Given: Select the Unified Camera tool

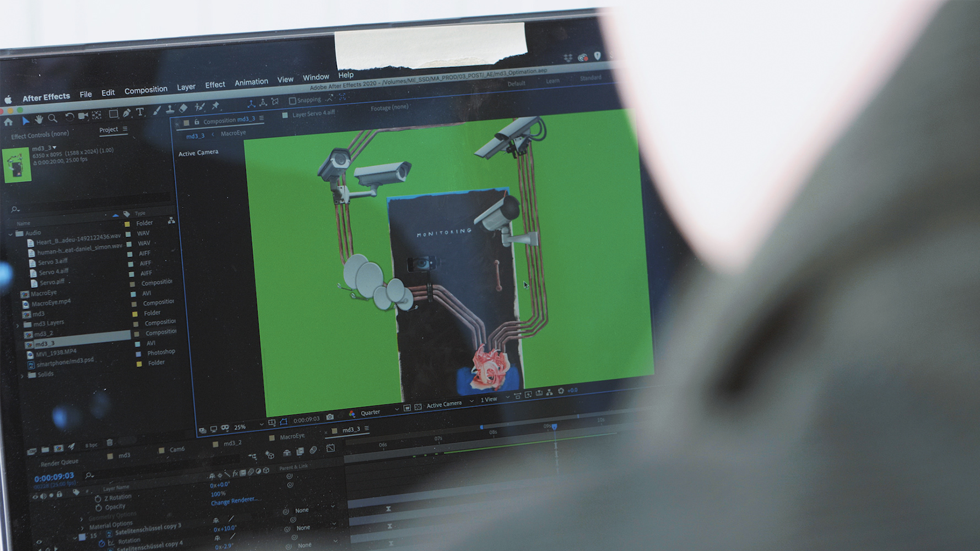Looking at the screenshot, I should pos(83,116).
